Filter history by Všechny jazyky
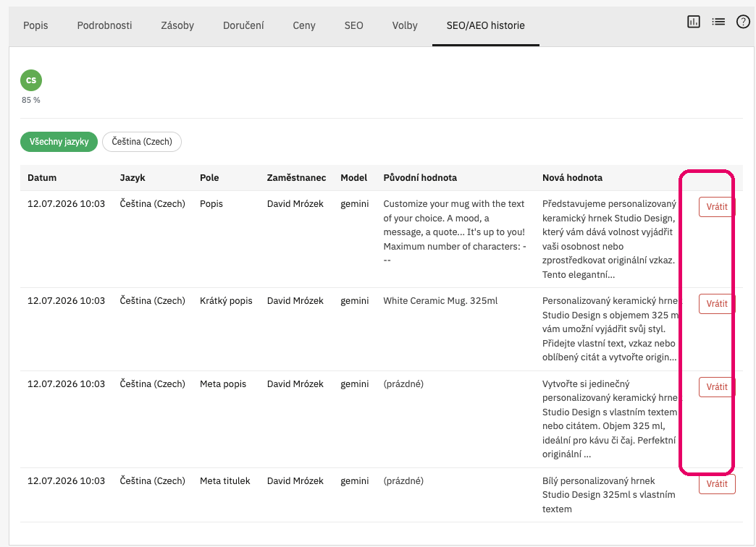 click(x=59, y=142)
